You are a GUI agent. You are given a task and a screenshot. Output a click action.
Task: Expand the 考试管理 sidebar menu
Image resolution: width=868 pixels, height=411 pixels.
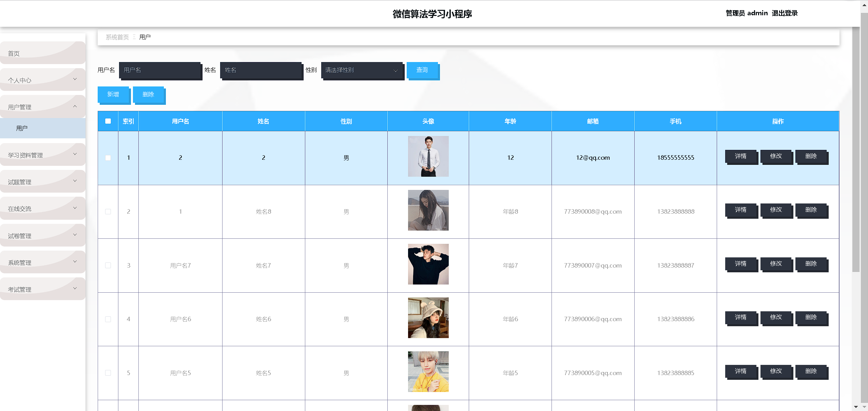(x=43, y=289)
